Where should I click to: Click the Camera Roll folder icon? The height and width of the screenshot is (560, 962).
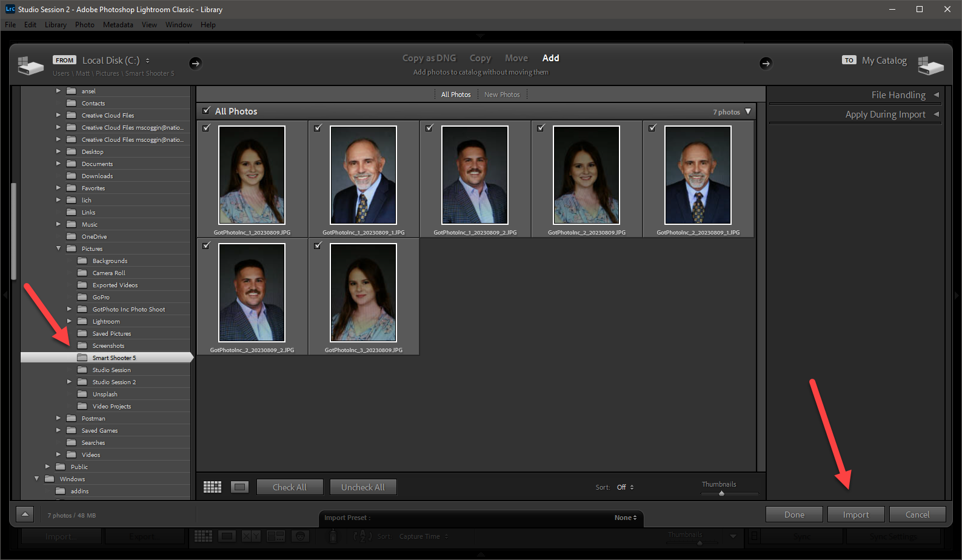tap(82, 273)
